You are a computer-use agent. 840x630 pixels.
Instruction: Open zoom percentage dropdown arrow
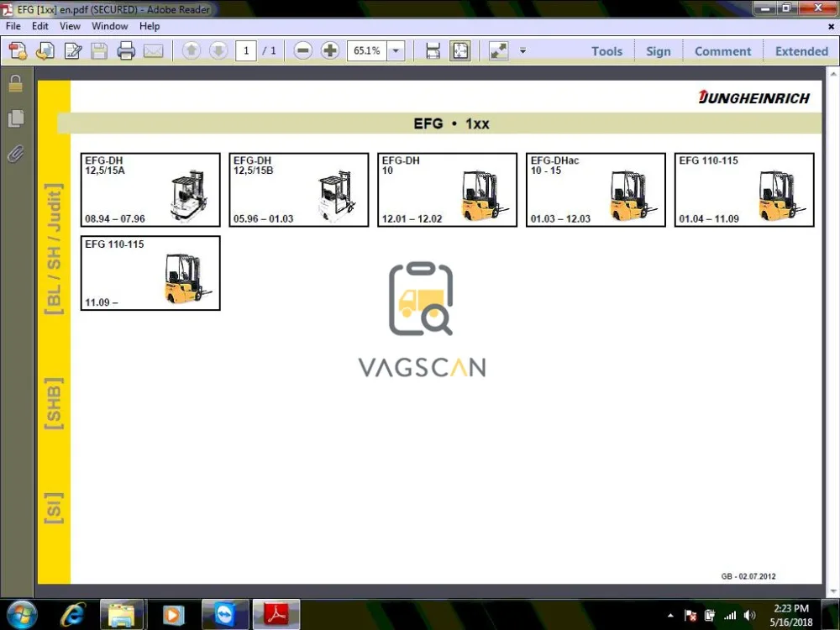pos(396,51)
